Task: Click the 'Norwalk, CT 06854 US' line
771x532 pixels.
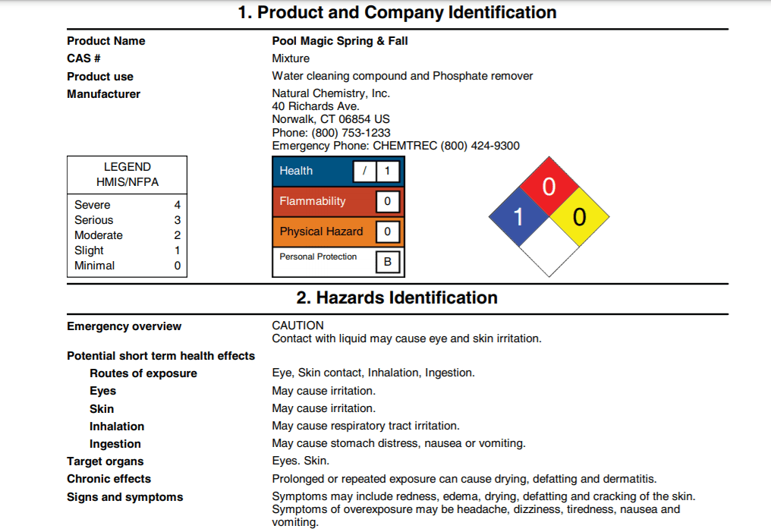Action: click(331, 119)
